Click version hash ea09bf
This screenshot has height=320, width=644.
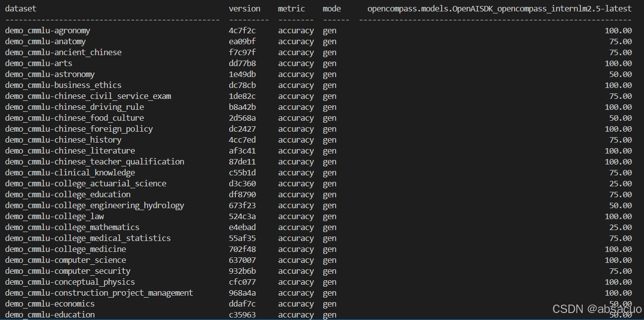(x=242, y=41)
